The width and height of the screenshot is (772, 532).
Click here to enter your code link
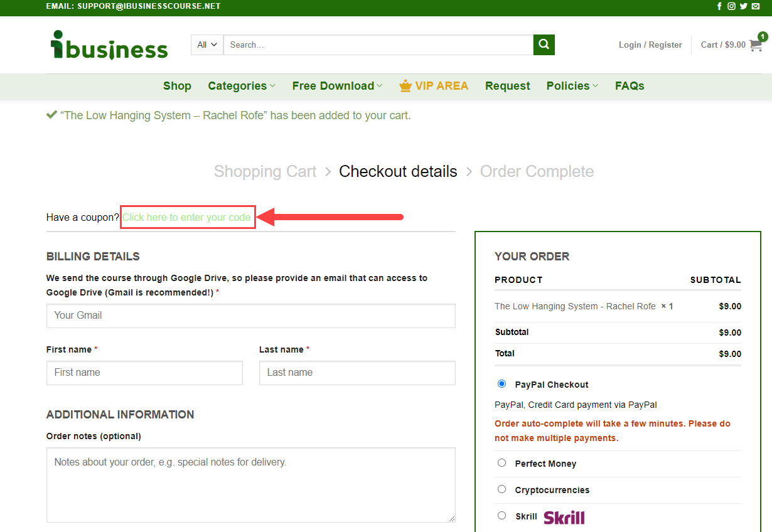(186, 217)
